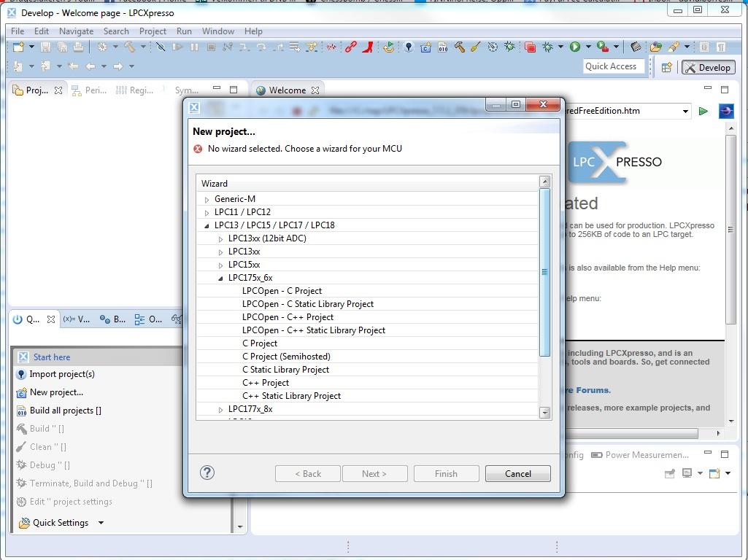Click the red boot icon in toolbar

point(367,47)
